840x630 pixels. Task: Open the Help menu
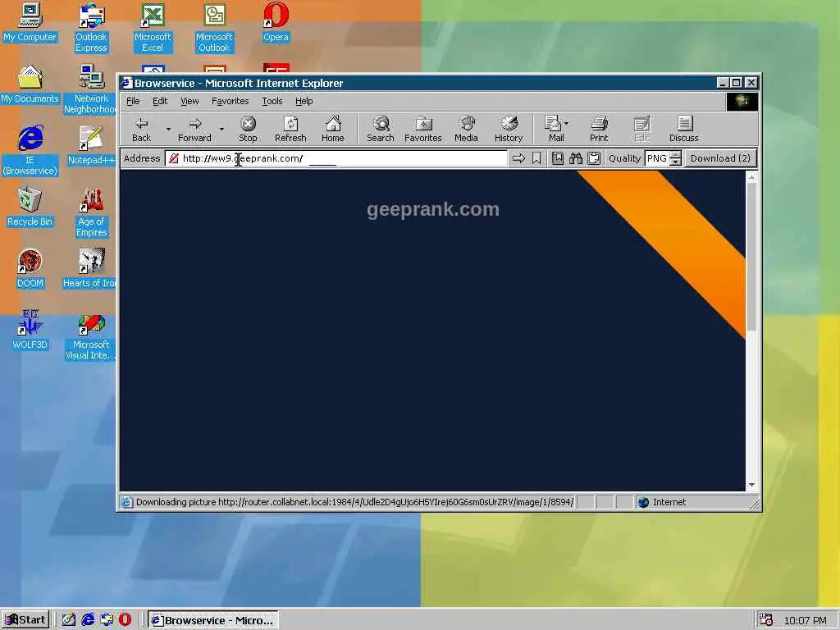click(304, 101)
